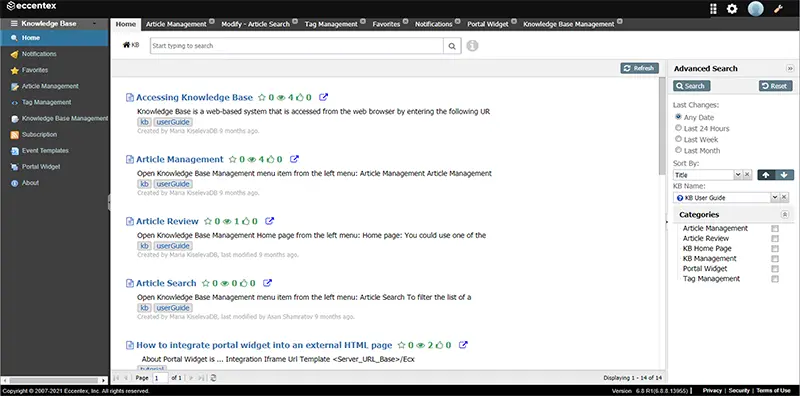800x396 pixels.
Task: Favorite star on Accessing Knowledge Base
Action: (x=262, y=97)
